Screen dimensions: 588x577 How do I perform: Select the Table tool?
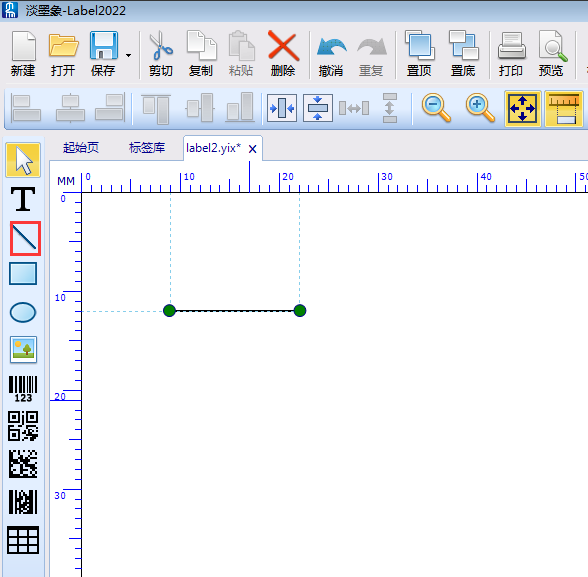pyautogui.click(x=23, y=540)
